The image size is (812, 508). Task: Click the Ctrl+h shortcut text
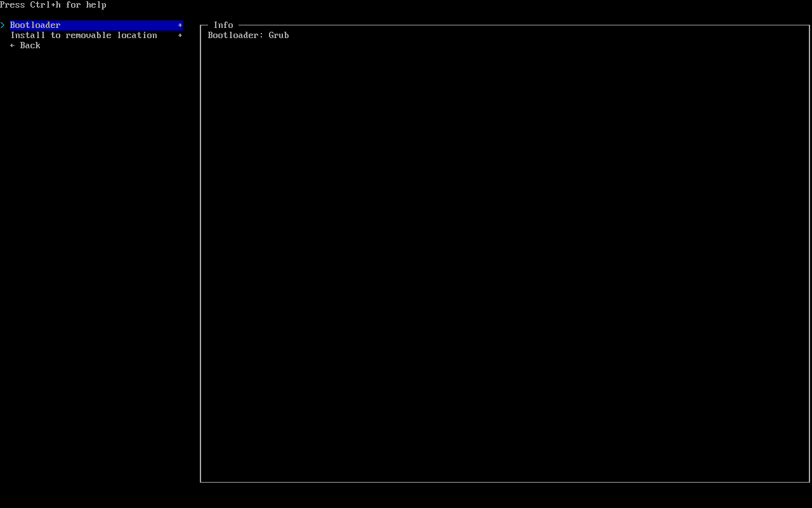coord(46,5)
